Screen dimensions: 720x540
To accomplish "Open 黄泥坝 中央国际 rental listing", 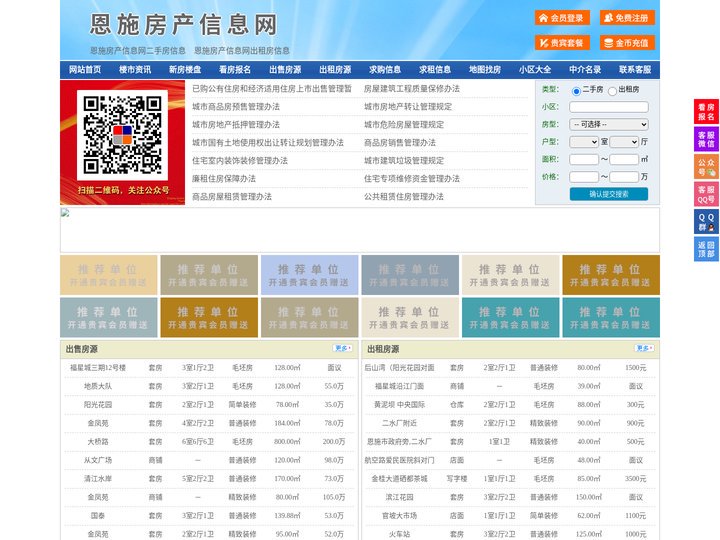I will coord(399,405).
